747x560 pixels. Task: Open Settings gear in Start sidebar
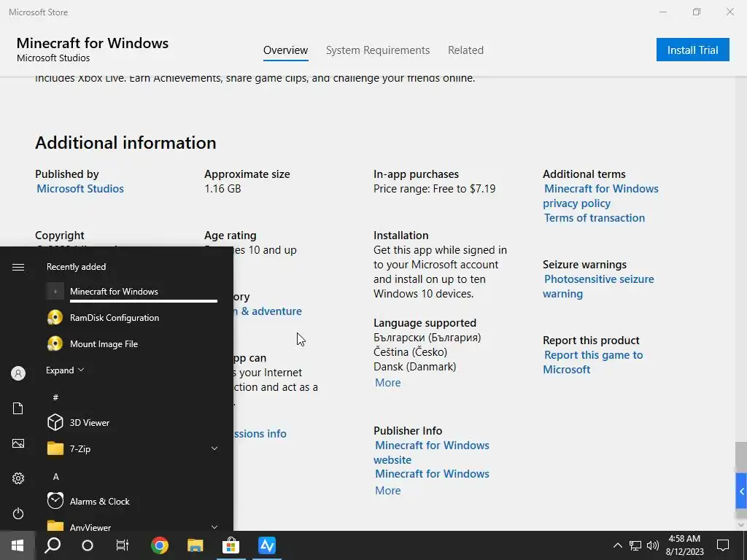[x=18, y=478]
